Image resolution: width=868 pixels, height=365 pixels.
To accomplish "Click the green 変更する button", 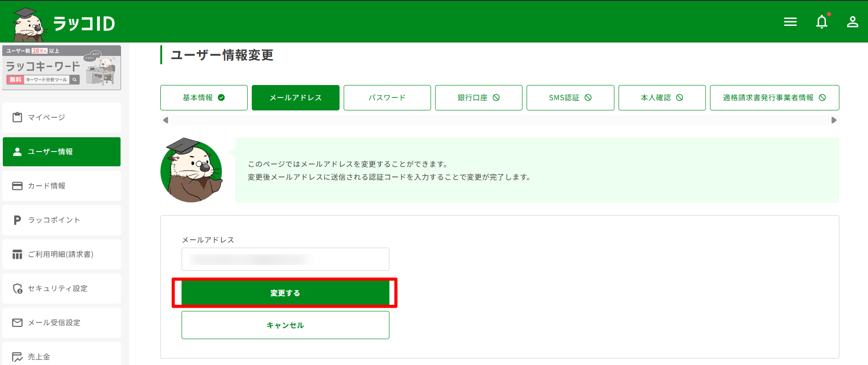I will pyautogui.click(x=285, y=293).
